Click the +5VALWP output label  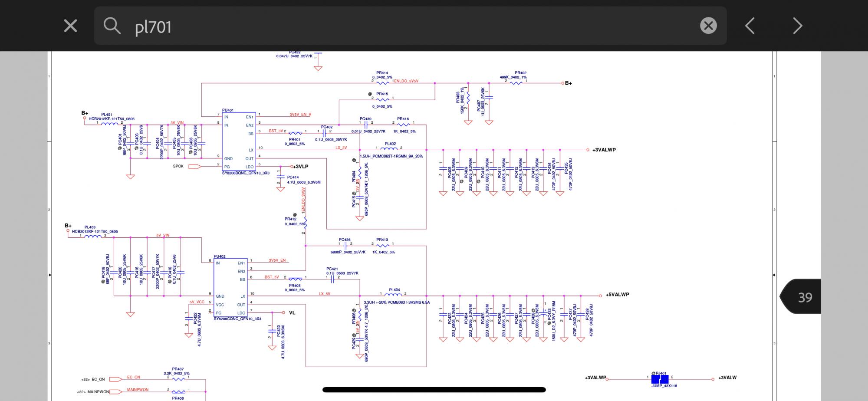(617, 294)
